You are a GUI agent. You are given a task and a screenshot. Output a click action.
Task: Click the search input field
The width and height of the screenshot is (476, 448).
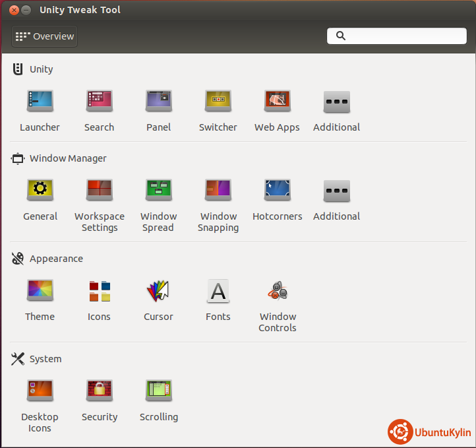[x=402, y=36]
